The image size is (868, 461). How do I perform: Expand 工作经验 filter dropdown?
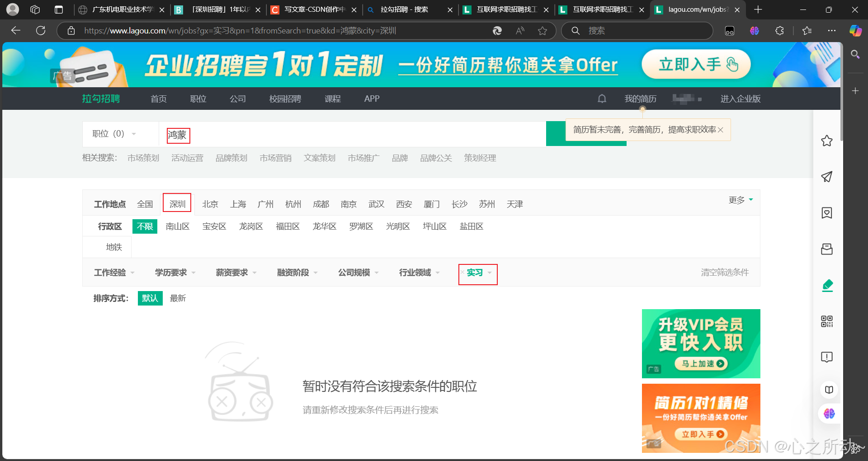coord(114,273)
